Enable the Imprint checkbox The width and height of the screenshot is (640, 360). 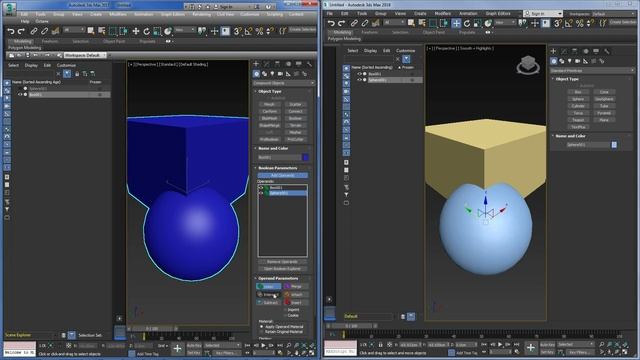pos(285,310)
